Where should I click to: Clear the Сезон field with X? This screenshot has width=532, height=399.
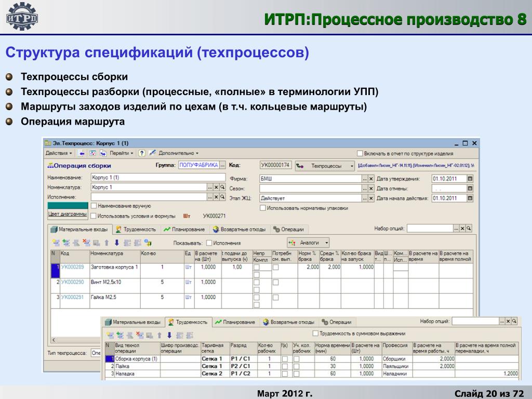[x=371, y=189]
